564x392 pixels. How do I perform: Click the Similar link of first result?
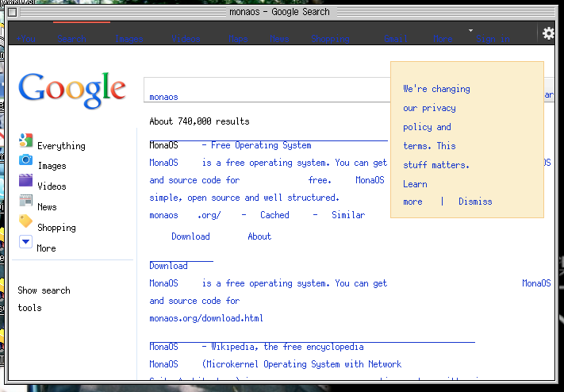pyautogui.click(x=348, y=215)
